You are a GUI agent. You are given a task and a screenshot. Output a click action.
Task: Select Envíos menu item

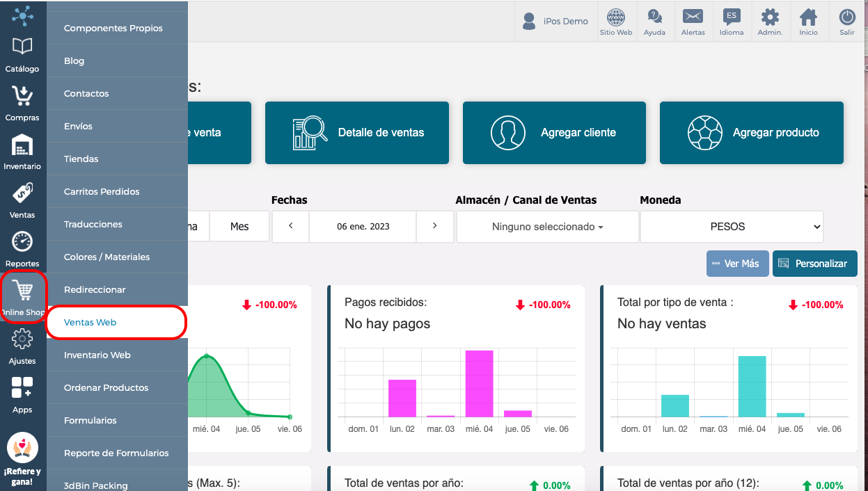117,127
